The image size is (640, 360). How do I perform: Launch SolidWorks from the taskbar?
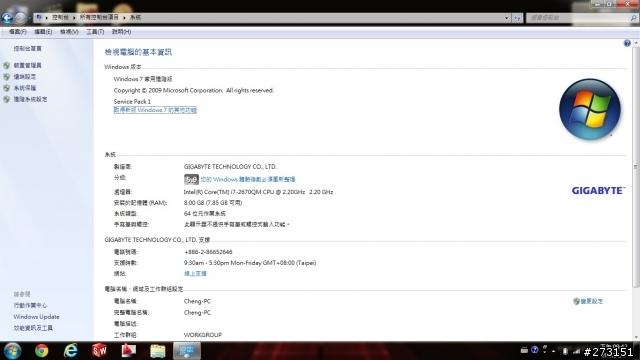point(99,351)
